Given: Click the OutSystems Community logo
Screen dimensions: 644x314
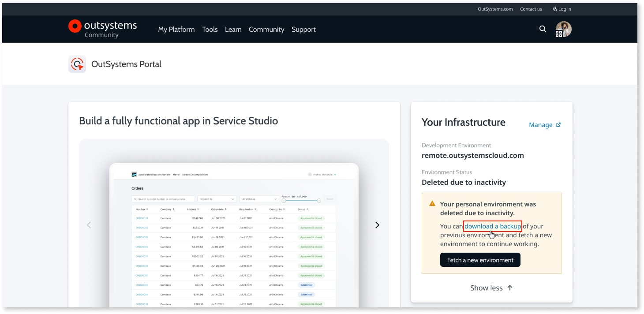Looking at the screenshot, I should pos(102,29).
